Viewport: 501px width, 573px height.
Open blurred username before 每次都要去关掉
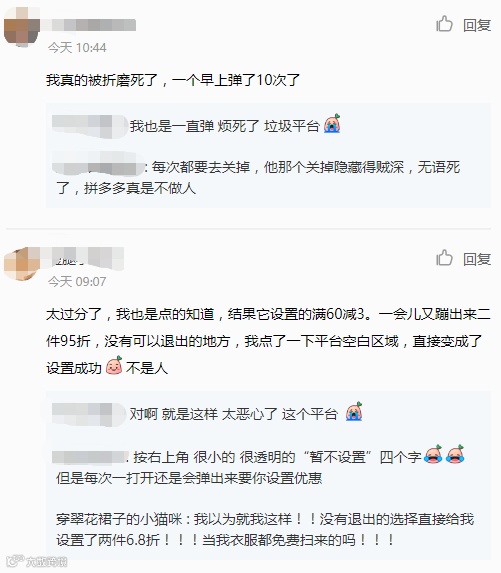tap(99, 166)
